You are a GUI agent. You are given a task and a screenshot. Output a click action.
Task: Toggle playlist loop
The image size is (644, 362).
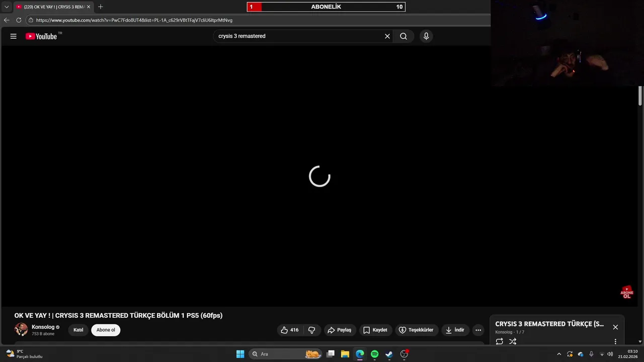tap(500, 341)
